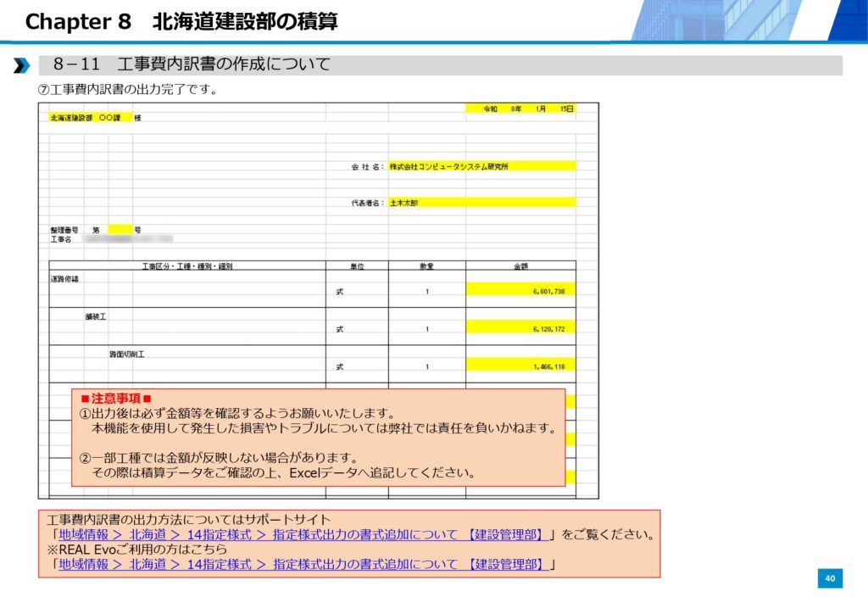Click the 数量 column header

(427, 266)
